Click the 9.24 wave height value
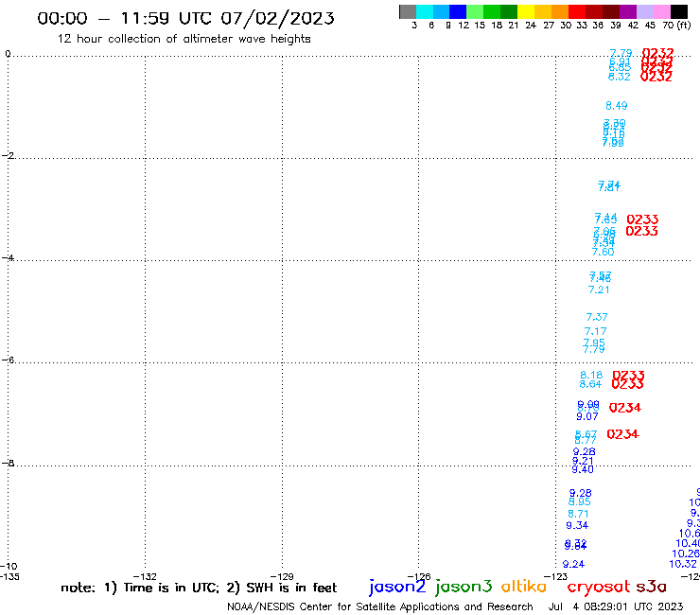 (x=573, y=565)
